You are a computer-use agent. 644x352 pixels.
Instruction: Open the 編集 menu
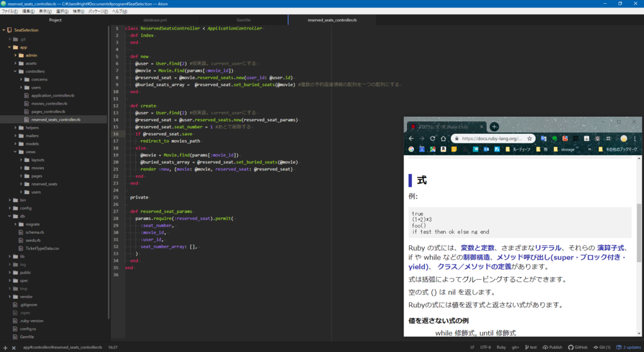click(28, 11)
